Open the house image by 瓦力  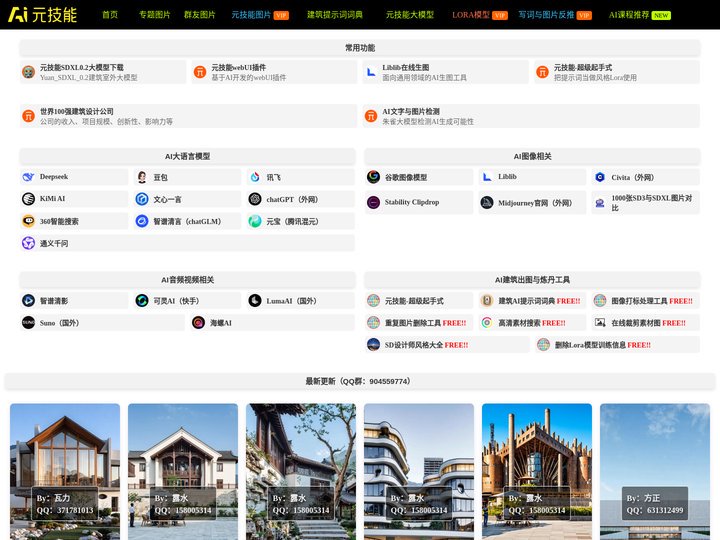65,472
